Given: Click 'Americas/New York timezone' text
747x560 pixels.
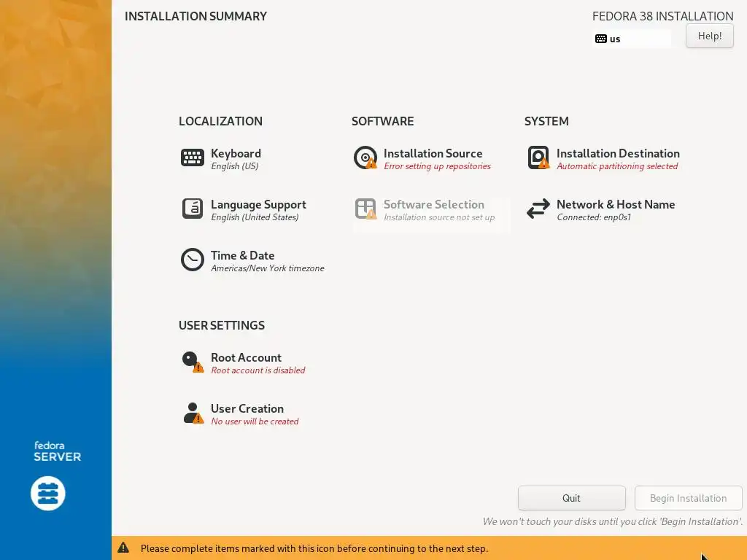Looking at the screenshot, I should (x=268, y=268).
